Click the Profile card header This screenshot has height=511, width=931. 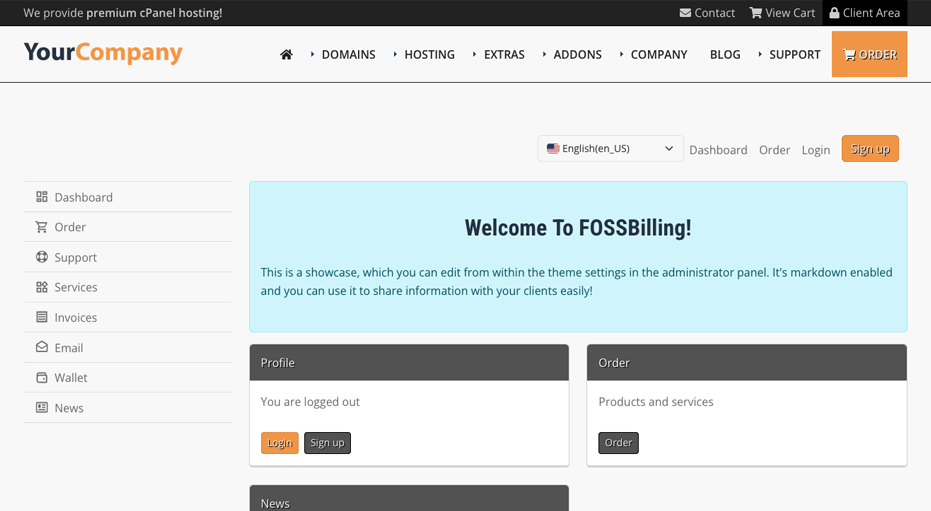click(x=409, y=363)
